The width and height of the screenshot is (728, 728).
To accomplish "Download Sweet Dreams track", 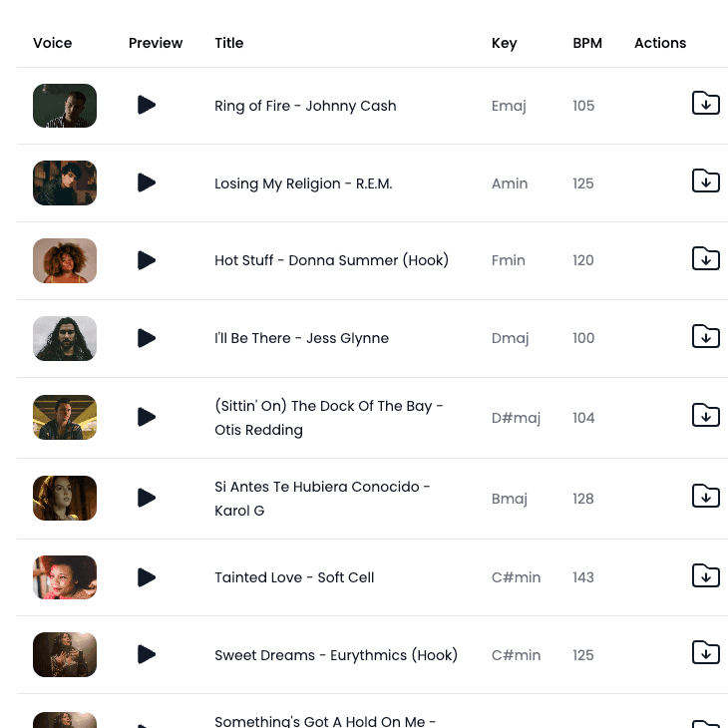I will pos(706,652).
